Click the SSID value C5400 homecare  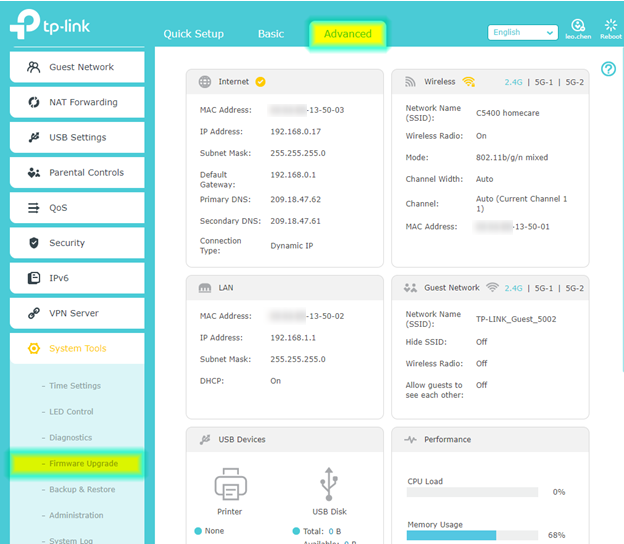click(507, 113)
